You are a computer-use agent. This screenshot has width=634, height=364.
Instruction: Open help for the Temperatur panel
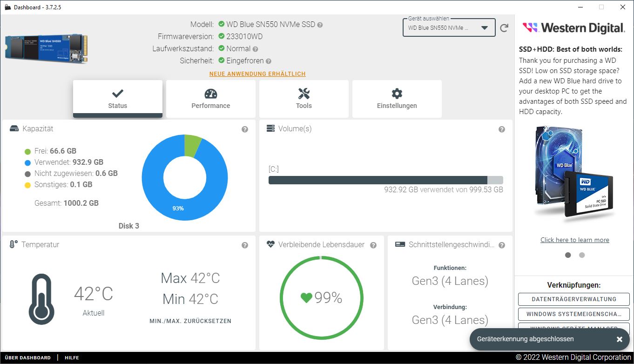(245, 245)
